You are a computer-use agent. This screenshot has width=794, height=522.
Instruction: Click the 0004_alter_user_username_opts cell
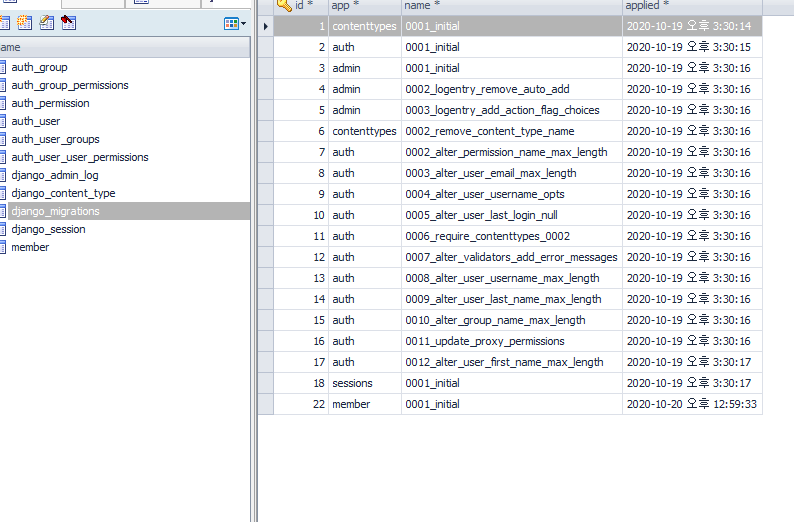tap(511, 194)
